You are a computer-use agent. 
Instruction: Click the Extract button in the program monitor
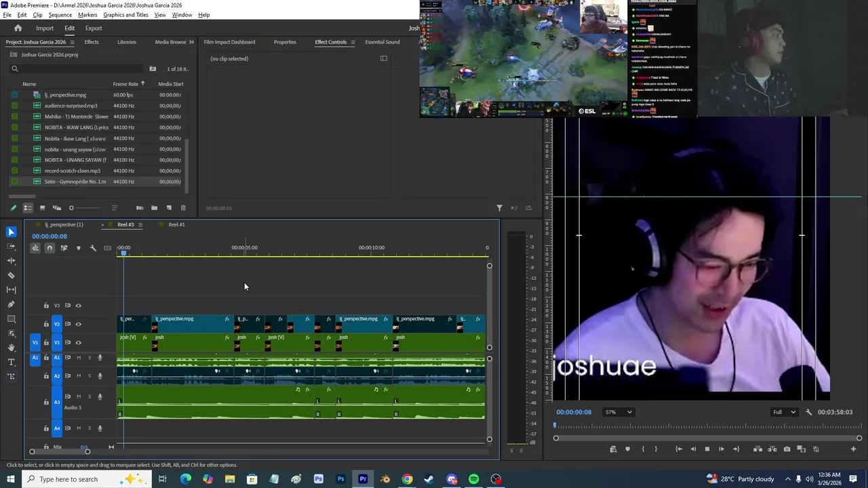[x=772, y=449]
